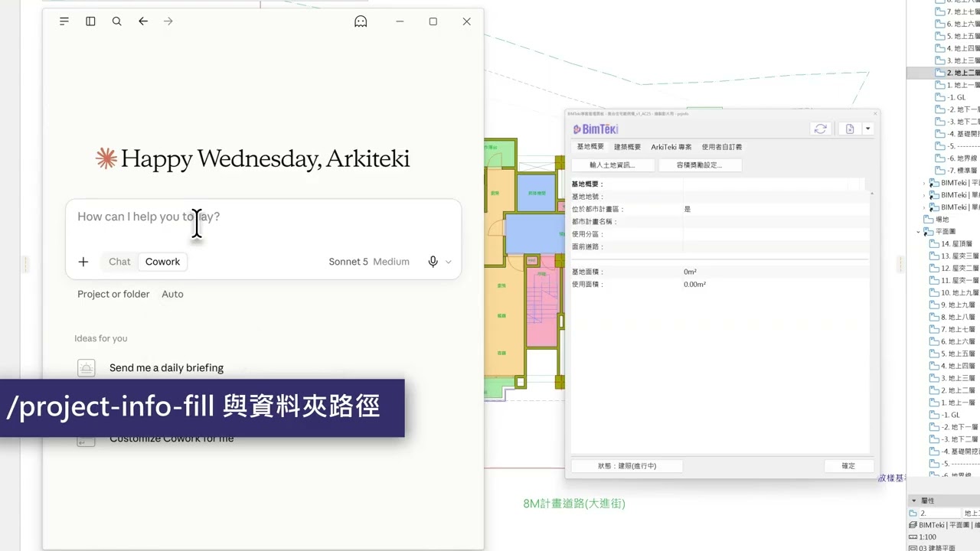Open the hamburger menu in Claude window
Viewport: 980px width, 551px height.
64,21
